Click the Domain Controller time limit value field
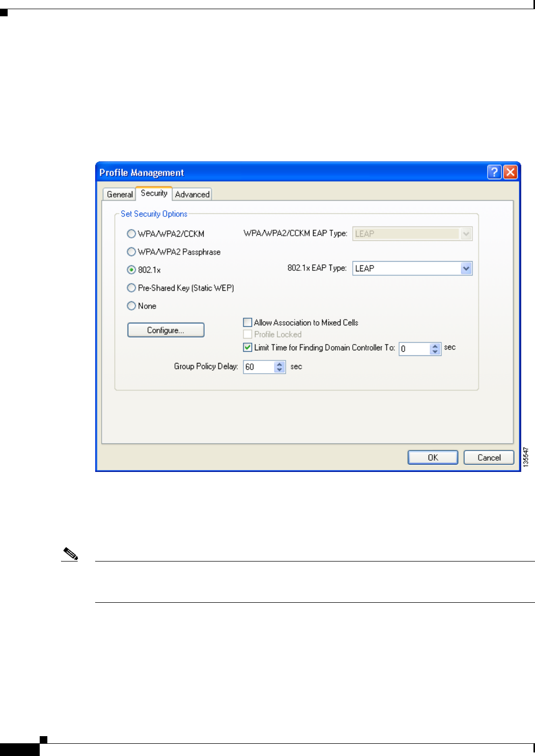The height and width of the screenshot is (756, 535). (x=415, y=349)
